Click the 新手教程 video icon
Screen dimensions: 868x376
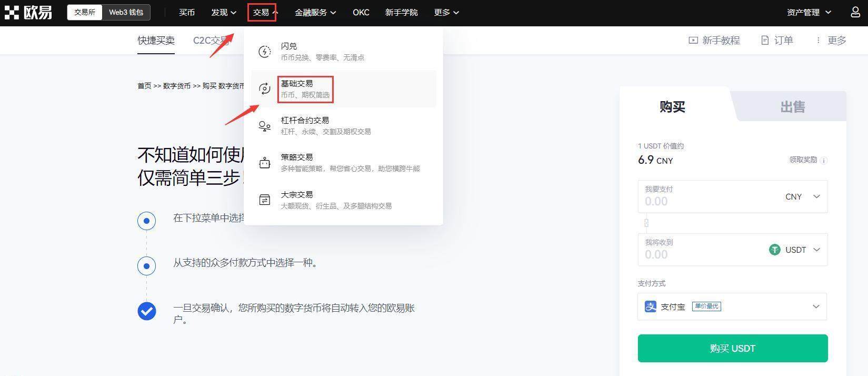point(693,40)
